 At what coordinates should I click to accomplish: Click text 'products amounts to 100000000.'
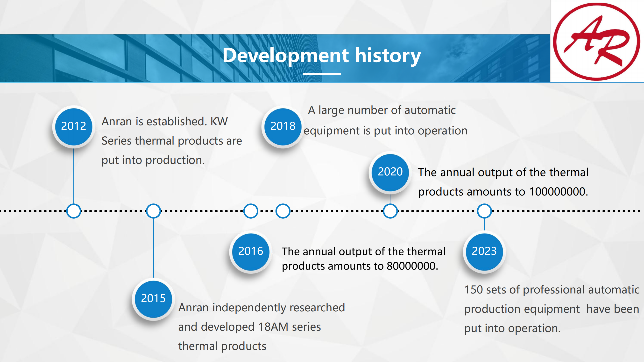[503, 192]
